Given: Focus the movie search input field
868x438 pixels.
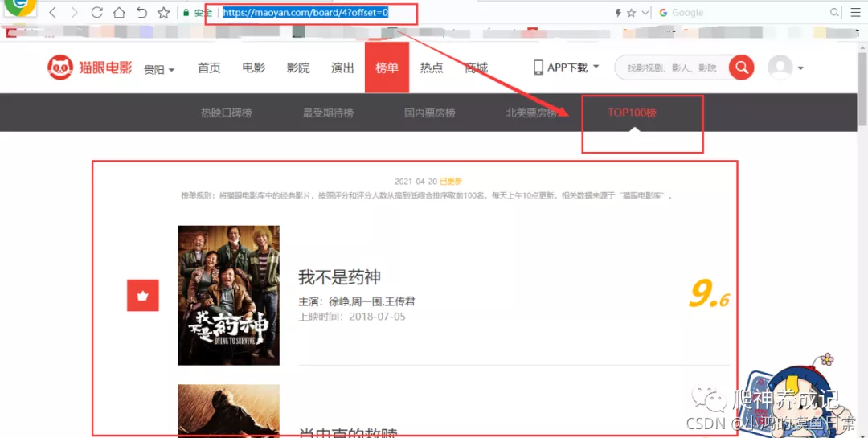Looking at the screenshot, I should click(673, 68).
